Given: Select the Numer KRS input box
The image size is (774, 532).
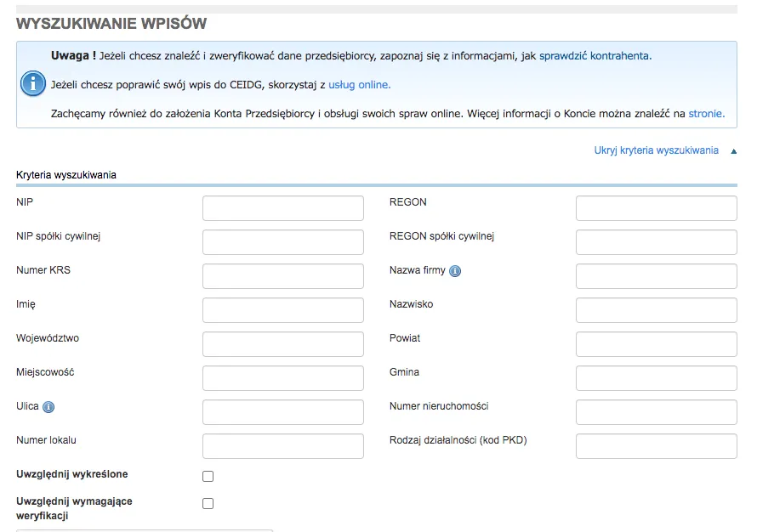Looking at the screenshot, I should [282, 276].
